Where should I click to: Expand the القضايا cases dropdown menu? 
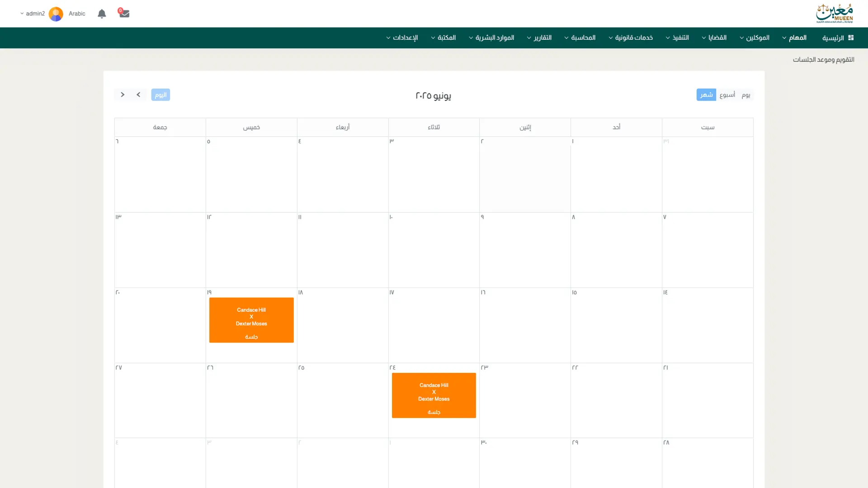pos(714,38)
